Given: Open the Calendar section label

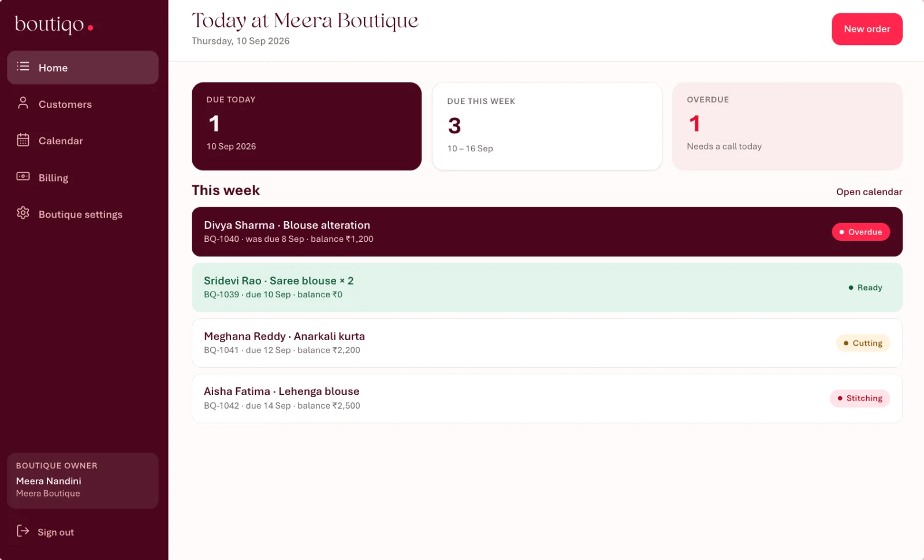Looking at the screenshot, I should [61, 141].
